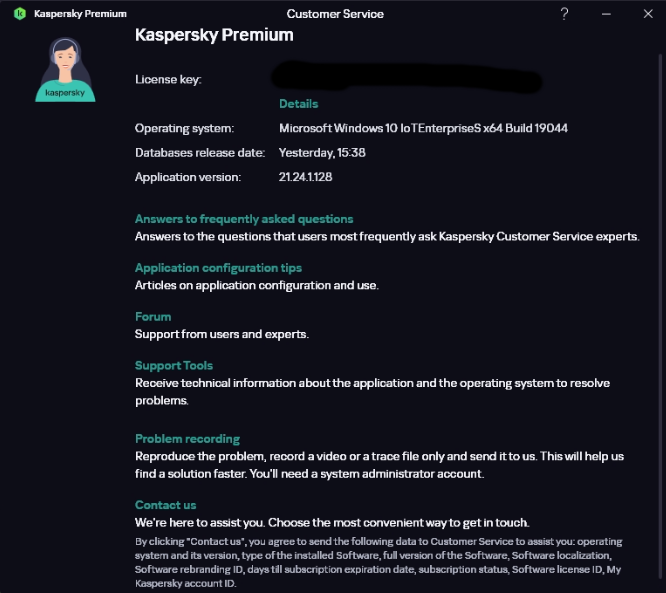Click the vertical scrollbar on the right edge

point(660,314)
